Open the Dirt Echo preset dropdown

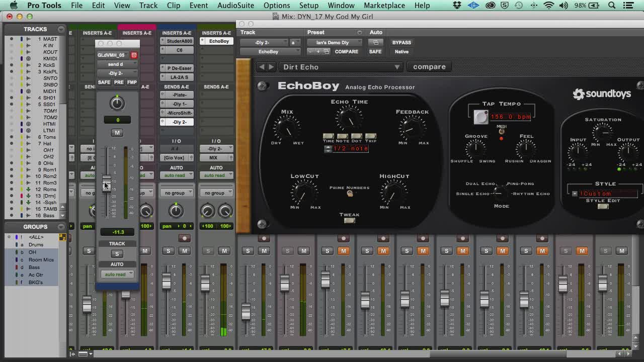pyautogui.click(x=341, y=67)
